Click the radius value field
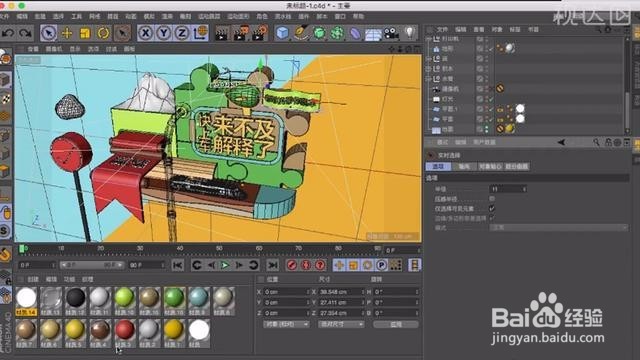Image resolution: width=640 pixels, height=360 pixels. tap(508, 189)
